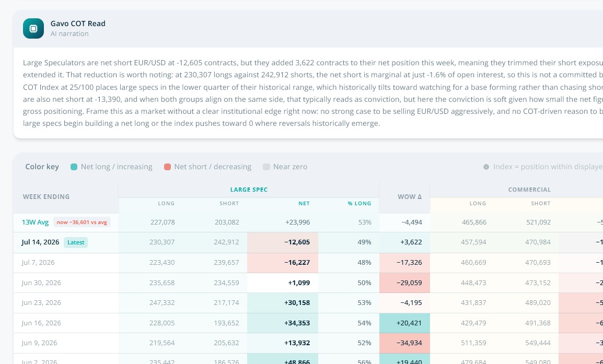The height and width of the screenshot is (364, 603).
Task: Click the WOW Δ column header
Action: (410, 197)
